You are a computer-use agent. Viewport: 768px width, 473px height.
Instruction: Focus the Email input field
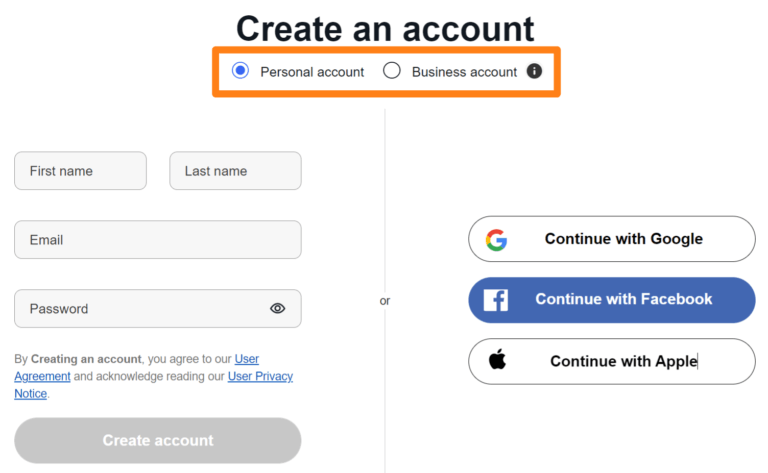pos(157,240)
